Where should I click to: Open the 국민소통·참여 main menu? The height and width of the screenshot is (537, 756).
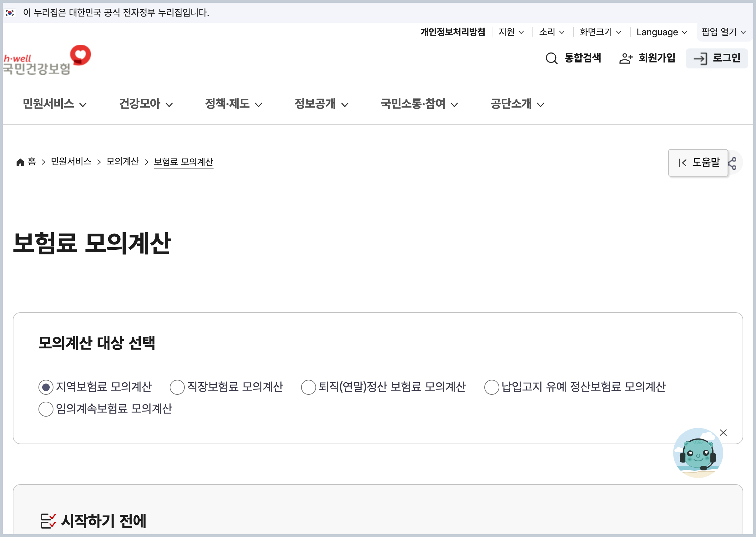419,104
